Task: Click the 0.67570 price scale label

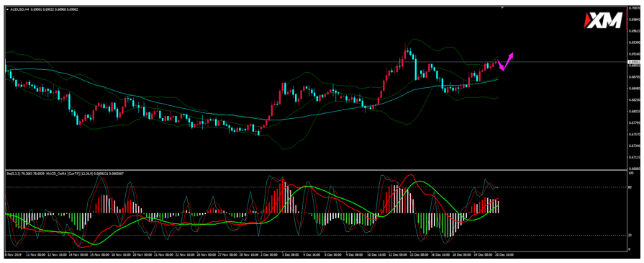Action: (x=634, y=134)
